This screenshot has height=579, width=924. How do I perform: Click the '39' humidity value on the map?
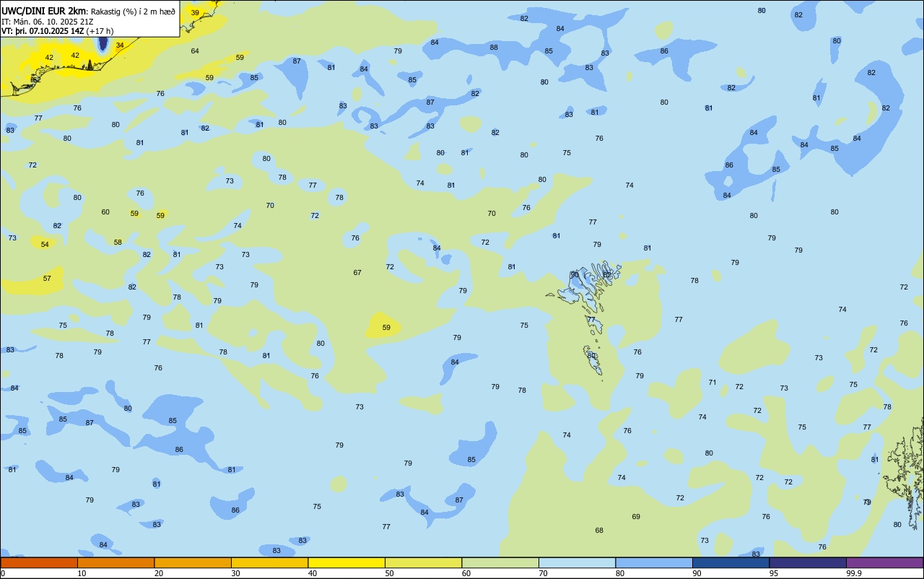[x=195, y=13]
